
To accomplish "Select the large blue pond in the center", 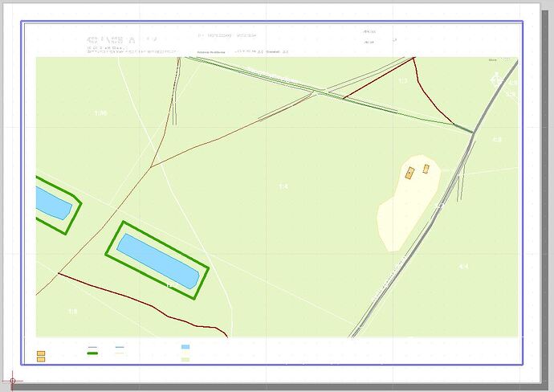I will coord(158,261).
